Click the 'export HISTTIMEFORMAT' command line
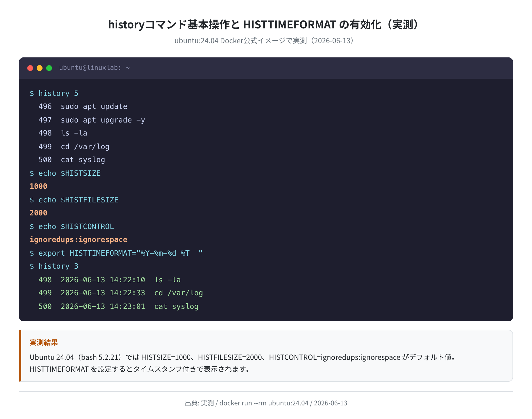Image resolution: width=532 pixels, height=419 pixels. (x=116, y=253)
